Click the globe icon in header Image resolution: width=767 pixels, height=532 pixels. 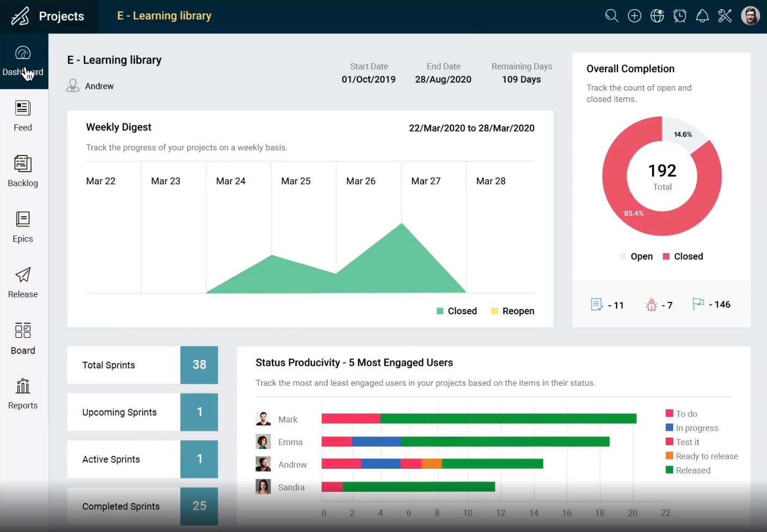click(x=657, y=16)
